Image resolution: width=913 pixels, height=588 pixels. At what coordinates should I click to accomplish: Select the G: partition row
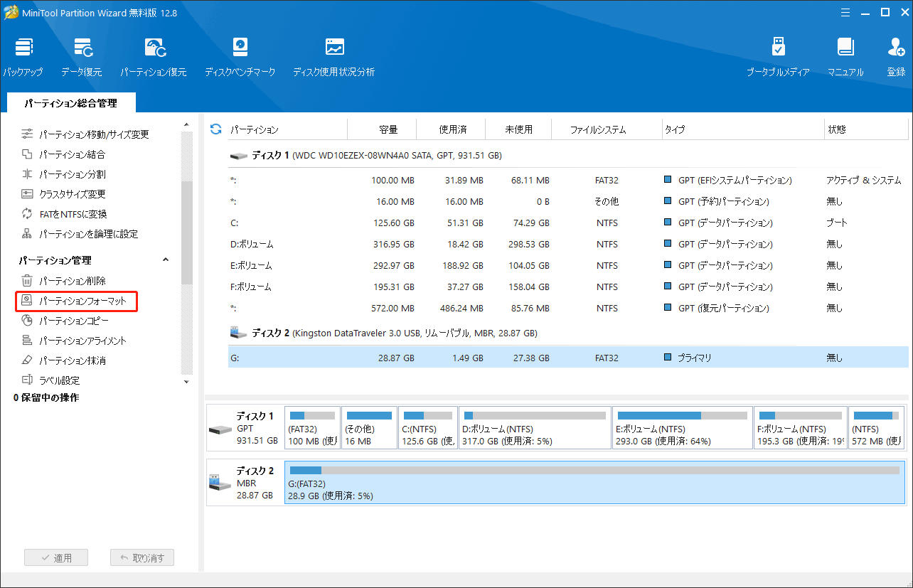click(568, 358)
